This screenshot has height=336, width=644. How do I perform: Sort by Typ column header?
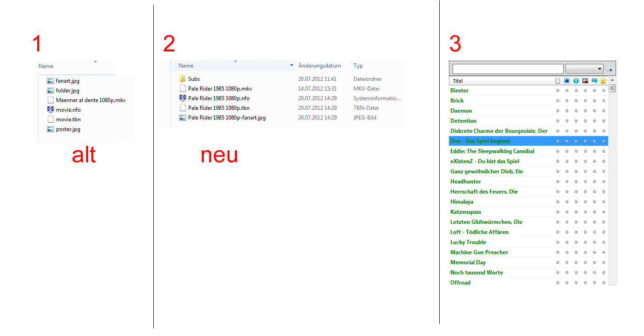[x=377, y=66]
